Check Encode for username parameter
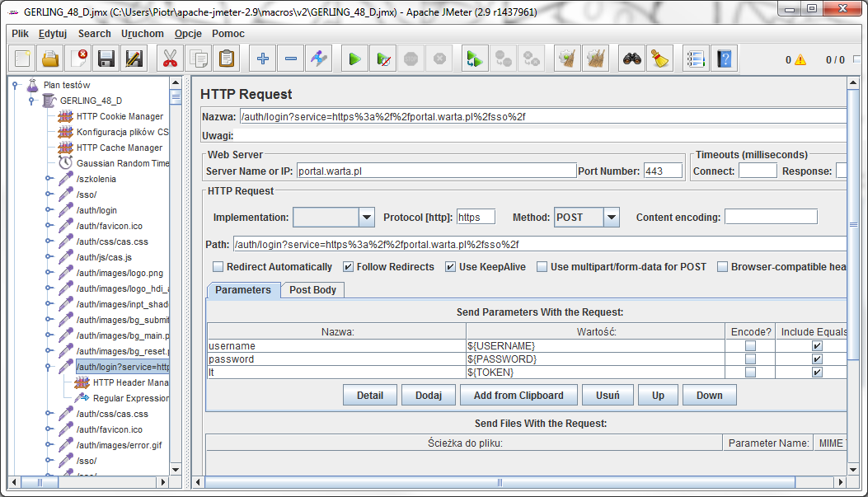The width and height of the screenshot is (868, 497). tap(750, 346)
